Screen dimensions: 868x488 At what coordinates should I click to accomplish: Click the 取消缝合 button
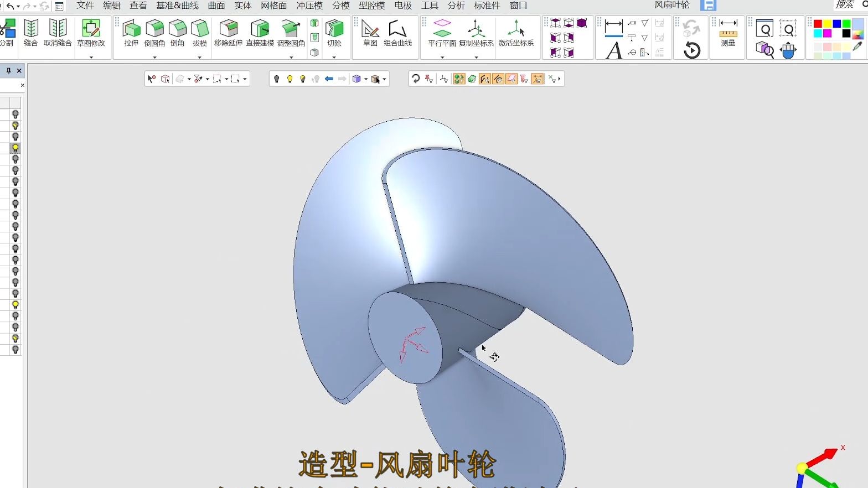pos(58,33)
